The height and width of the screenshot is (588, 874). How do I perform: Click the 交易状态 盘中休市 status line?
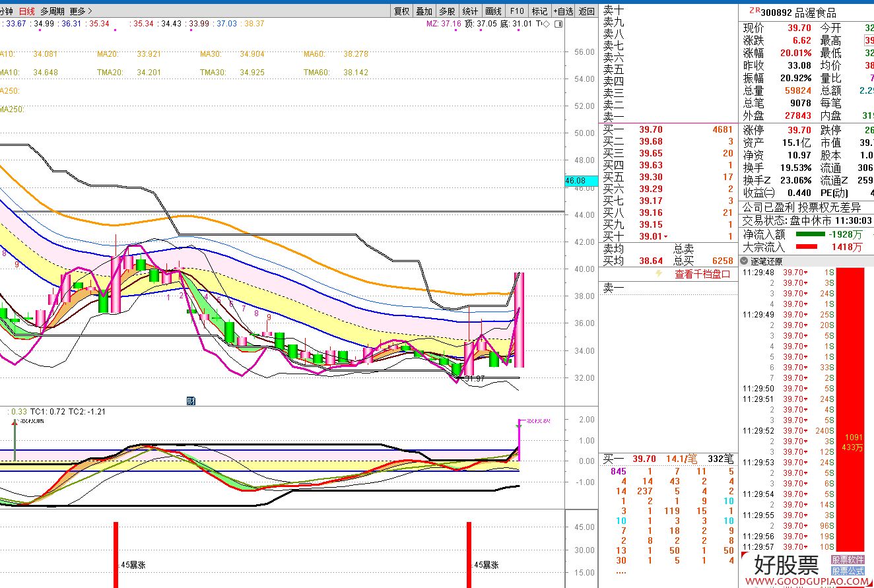[x=806, y=221]
